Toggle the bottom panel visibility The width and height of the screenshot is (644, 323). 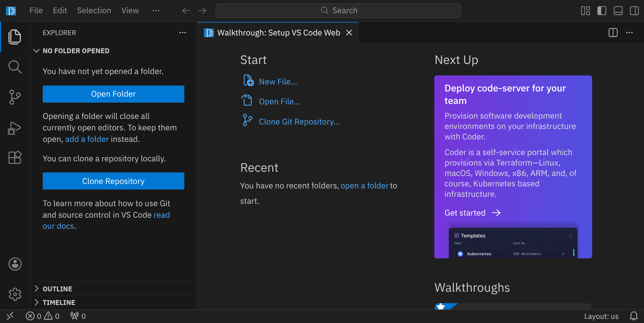(618, 11)
